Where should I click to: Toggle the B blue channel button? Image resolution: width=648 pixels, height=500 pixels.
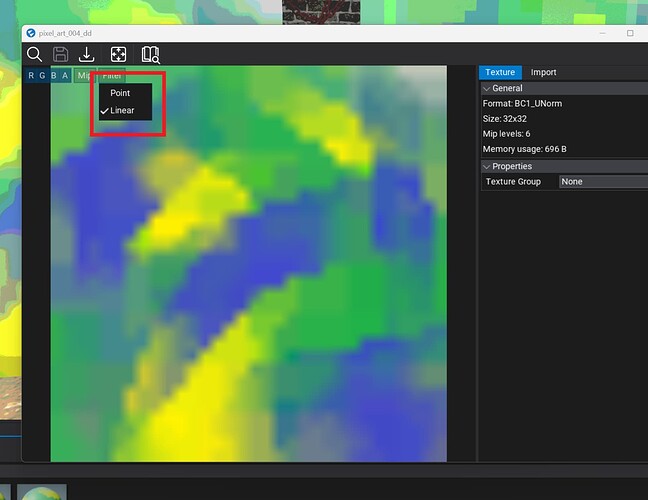point(55,76)
